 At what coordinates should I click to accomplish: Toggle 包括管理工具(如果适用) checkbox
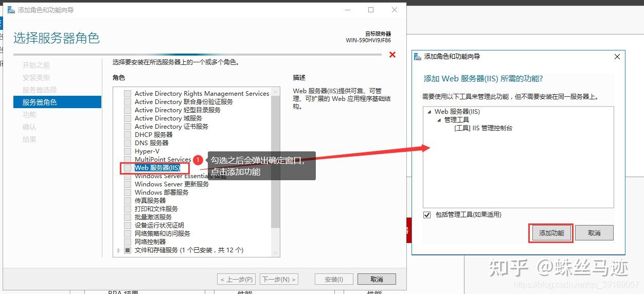tap(427, 215)
